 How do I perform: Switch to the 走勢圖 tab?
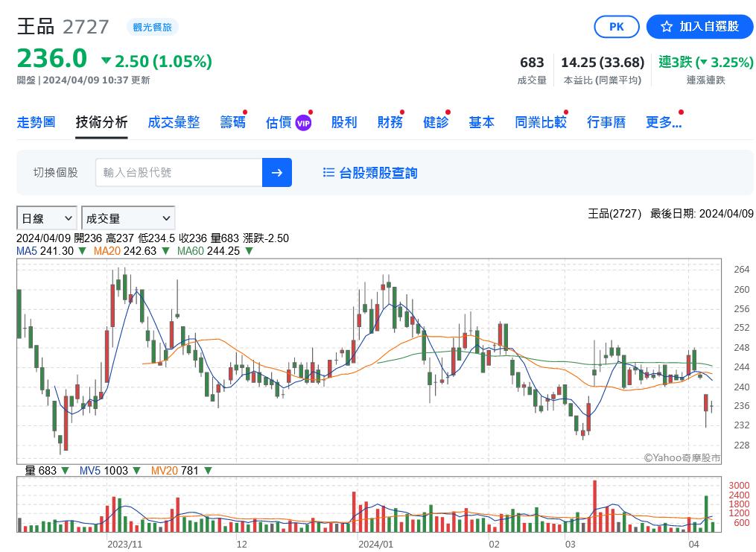pyautogui.click(x=36, y=122)
